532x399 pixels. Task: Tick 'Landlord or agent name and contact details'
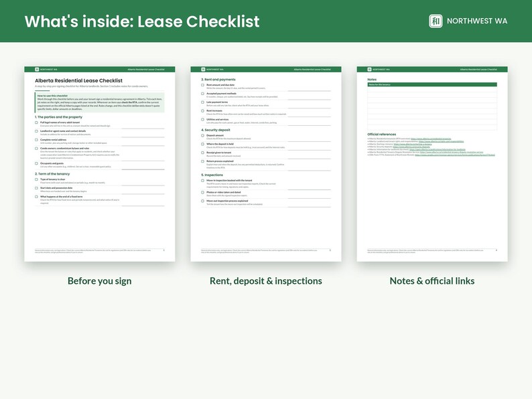point(36,131)
